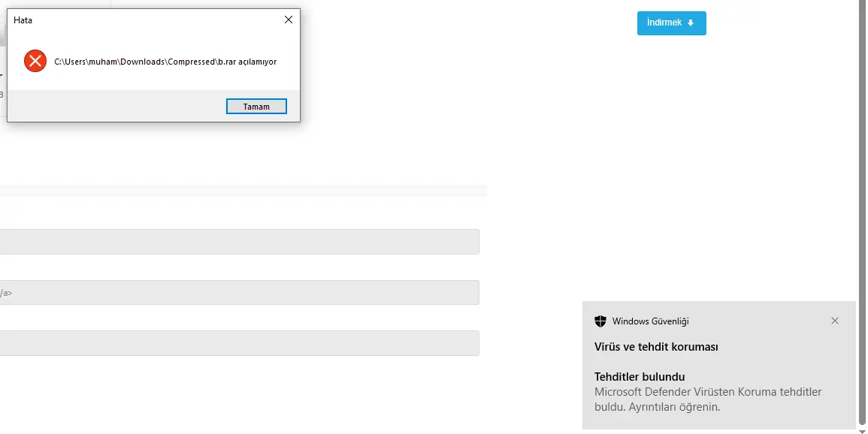
Task: Click the light gray divider bar above inputs
Action: [243, 191]
